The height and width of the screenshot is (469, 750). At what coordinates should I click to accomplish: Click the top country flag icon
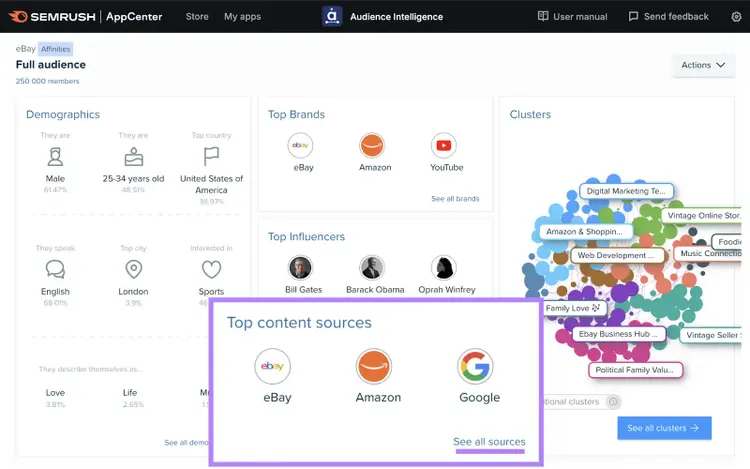tap(211, 156)
